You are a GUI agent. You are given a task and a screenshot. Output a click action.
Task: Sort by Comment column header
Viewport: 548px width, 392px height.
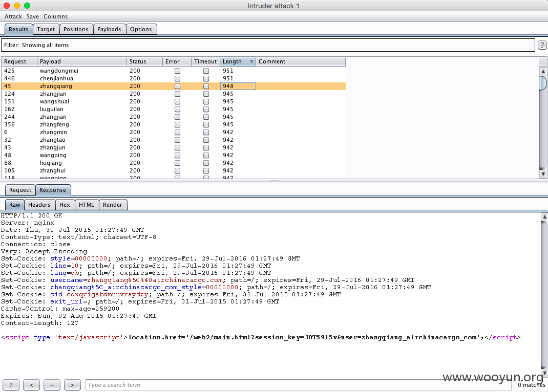click(x=301, y=61)
